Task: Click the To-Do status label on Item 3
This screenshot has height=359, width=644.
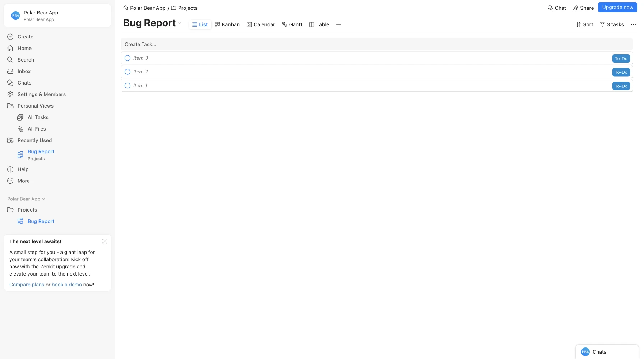Action: pyautogui.click(x=621, y=59)
